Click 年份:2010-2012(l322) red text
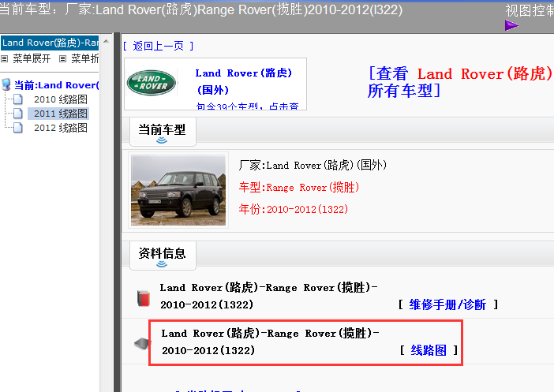This screenshot has height=392, width=554. [294, 209]
